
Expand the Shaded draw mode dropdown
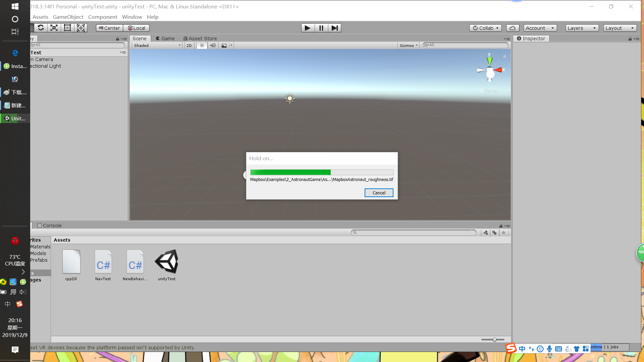(x=157, y=46)
